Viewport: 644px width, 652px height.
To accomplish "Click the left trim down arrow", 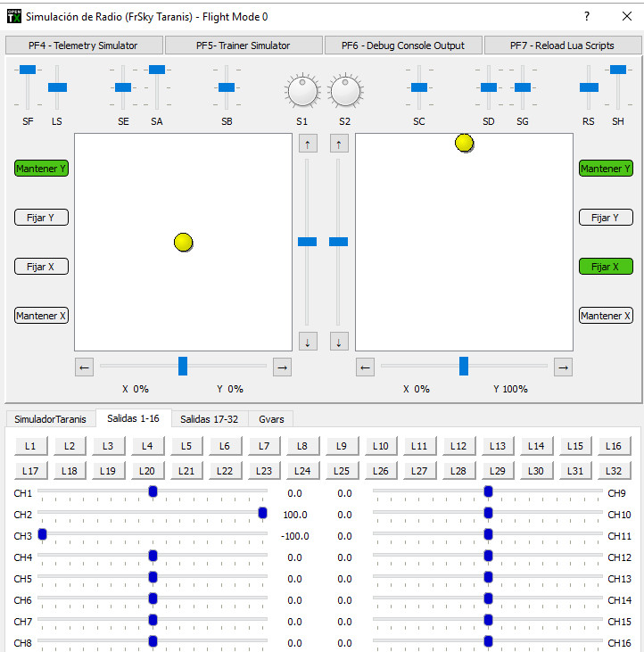I will [308, 342].
